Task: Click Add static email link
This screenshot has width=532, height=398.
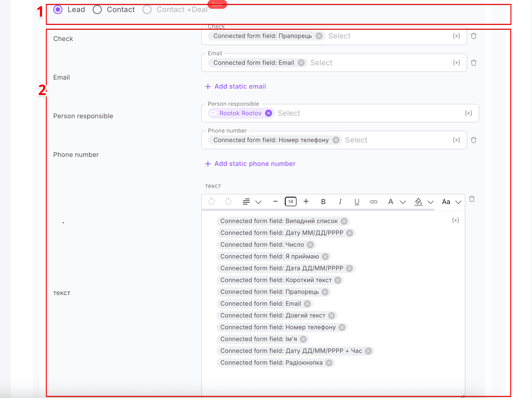Action: 235,86
